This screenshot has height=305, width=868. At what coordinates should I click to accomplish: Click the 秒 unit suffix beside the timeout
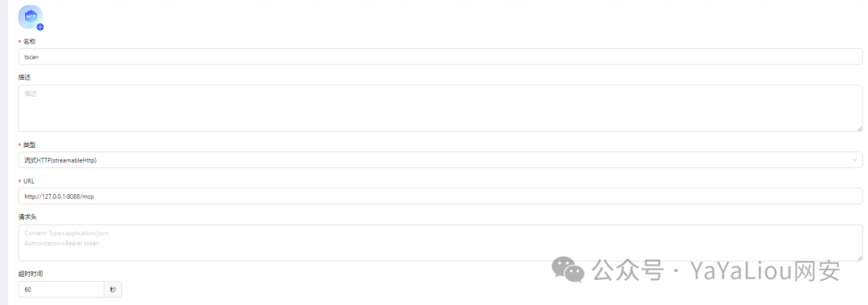[x=113, y=290]
